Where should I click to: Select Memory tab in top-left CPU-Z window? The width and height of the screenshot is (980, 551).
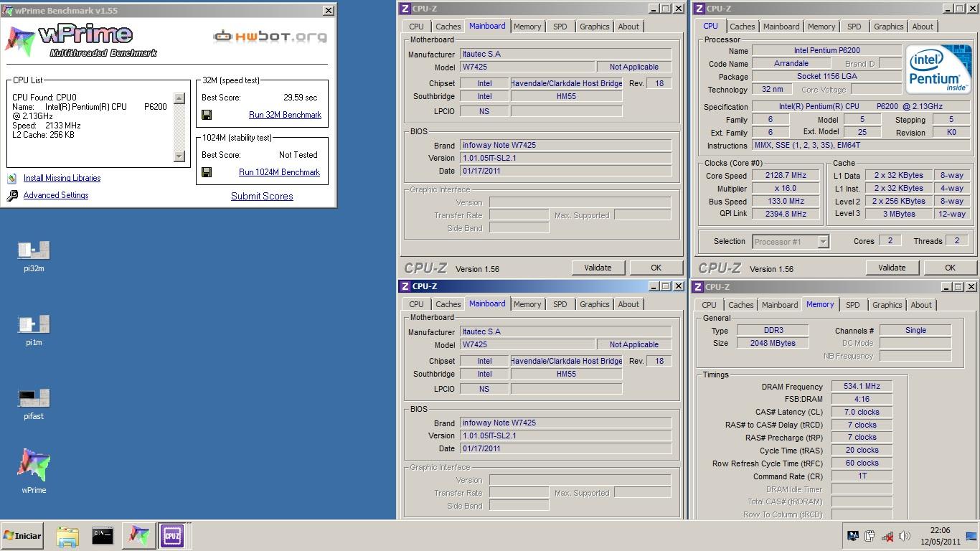coord(527,27)
